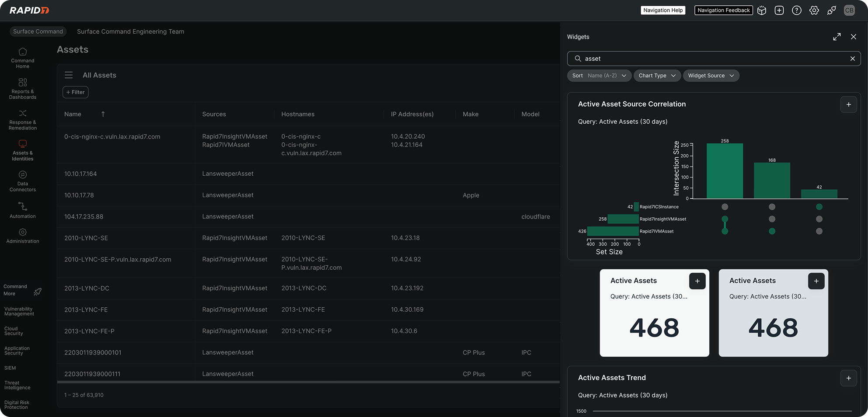Expand the Widgets panel to full size
This screenshot has height=417, width=868.
click(837, 37)
